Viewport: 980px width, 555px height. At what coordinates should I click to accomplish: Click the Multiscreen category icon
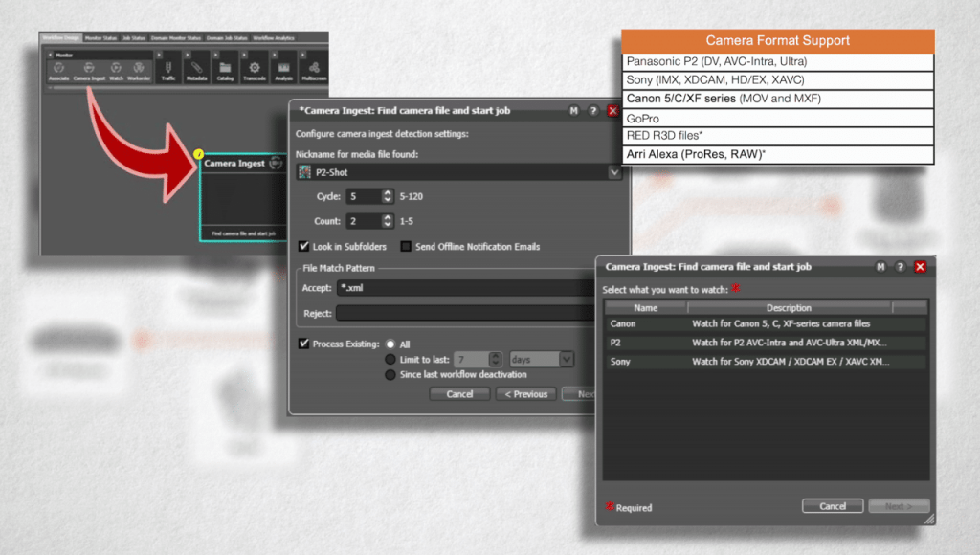314,67
